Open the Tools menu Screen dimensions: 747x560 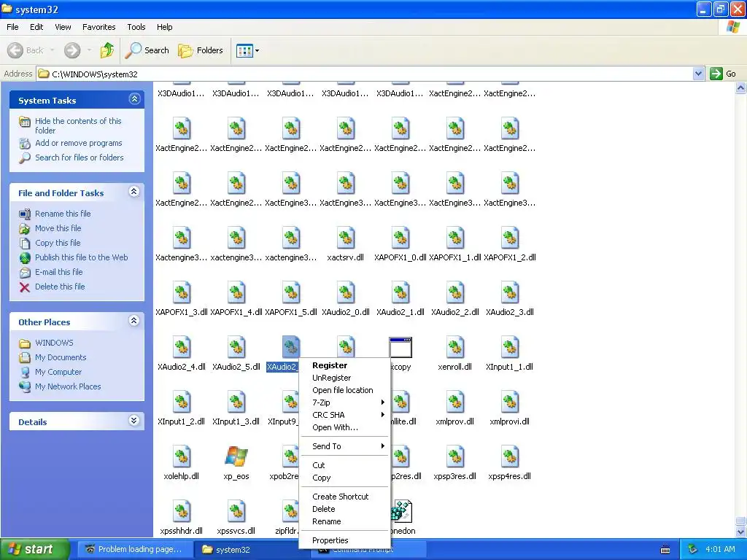click(x=136, y=27)
